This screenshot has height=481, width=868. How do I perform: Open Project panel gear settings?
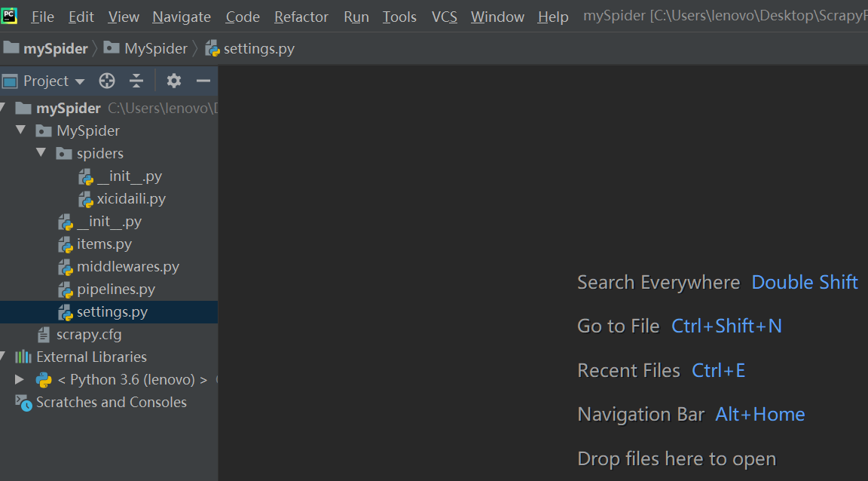click(x=174, y=81)
